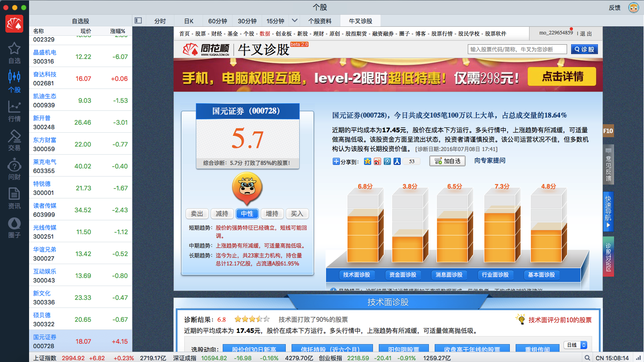Select the 增持 rating option
644x362 pixels.
point(272,214)
